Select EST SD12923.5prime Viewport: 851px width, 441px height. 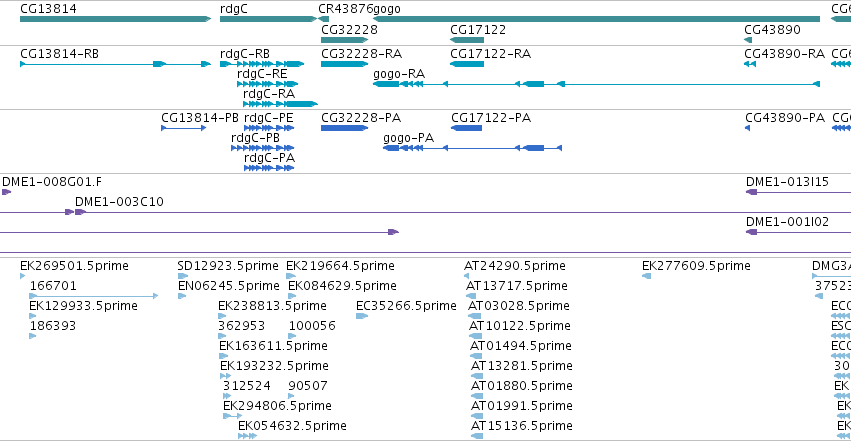(x=182, y=276)
